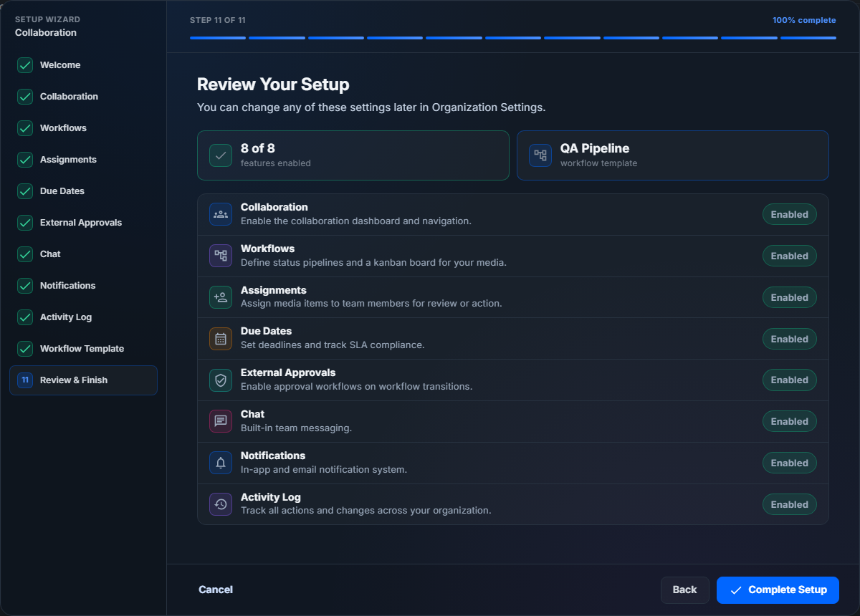Image resolution: width=860 pixels, height=616 pixels.
Task: Click 'In-app and email notification system.' text
Action: click(x=324, y=470)
